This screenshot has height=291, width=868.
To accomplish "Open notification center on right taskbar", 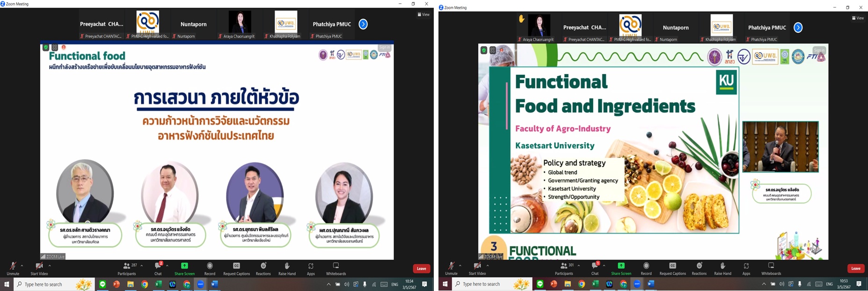I will pos(859,284).
